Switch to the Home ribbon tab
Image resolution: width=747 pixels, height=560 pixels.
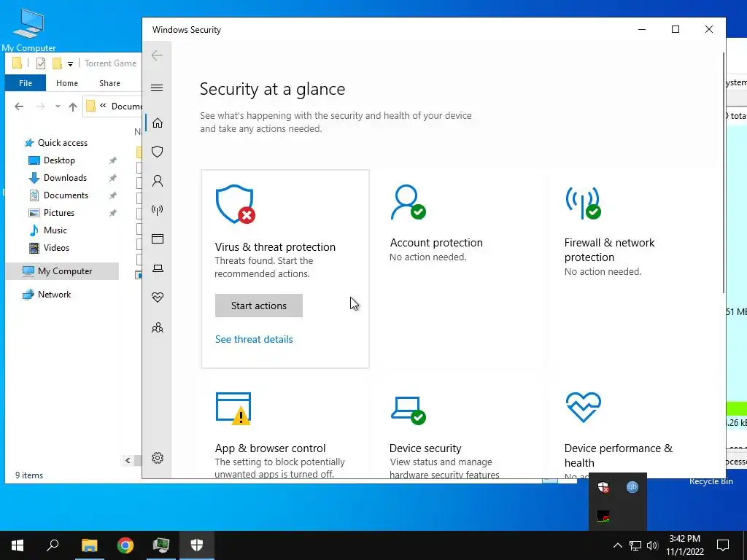point(66,83)
